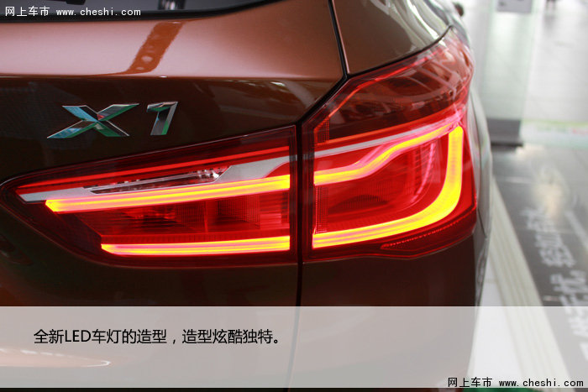Click the caption text "全新LED车灯的造型，造型炫酷独特。"
588x392 pixels.
coord(157,336)
